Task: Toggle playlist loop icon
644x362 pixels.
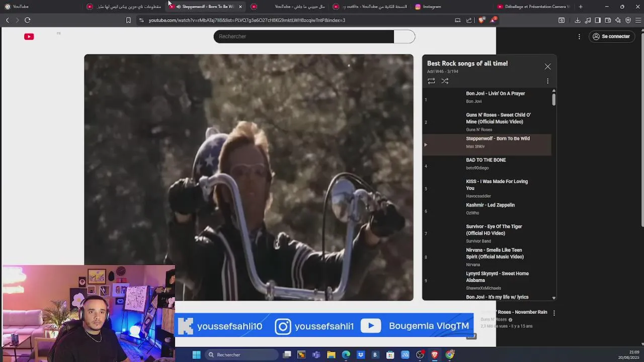Action: (431, 81)
